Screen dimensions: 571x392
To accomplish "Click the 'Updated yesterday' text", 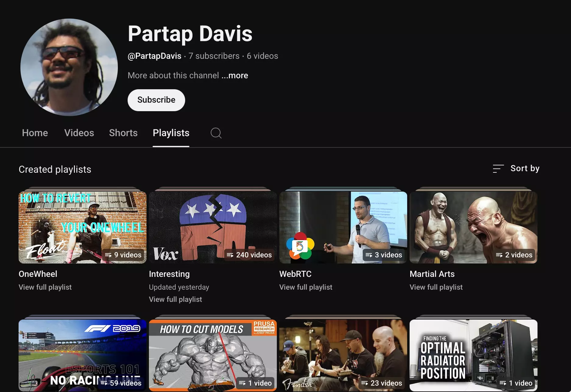I will (x=179, y=287).
